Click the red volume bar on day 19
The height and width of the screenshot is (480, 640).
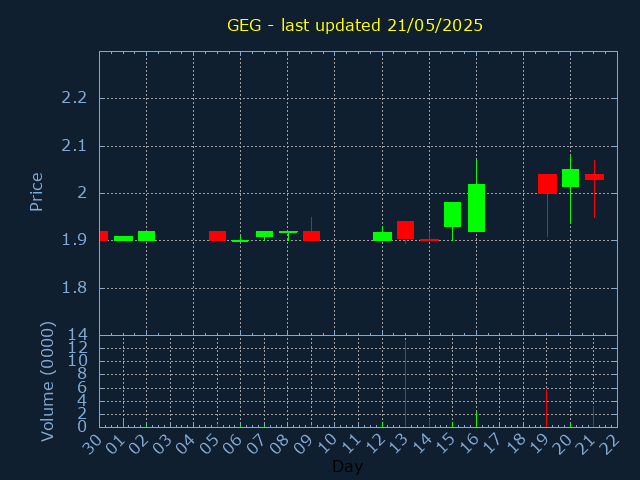pos(547,408)
